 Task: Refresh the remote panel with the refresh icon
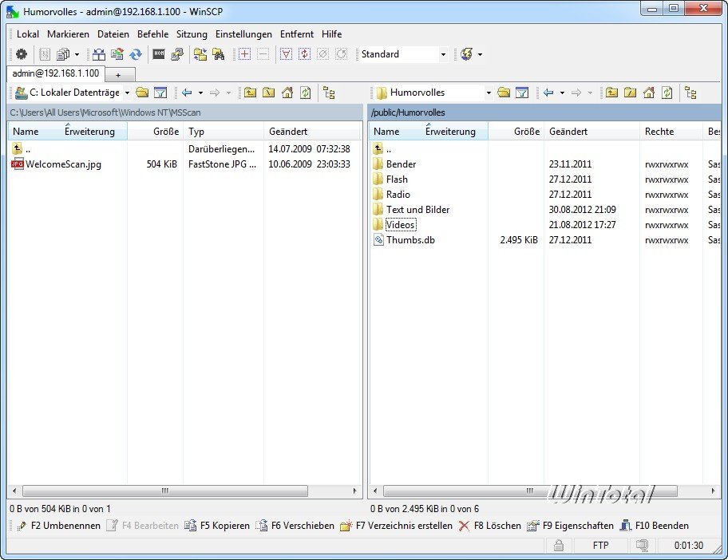(x=666, y=93)
